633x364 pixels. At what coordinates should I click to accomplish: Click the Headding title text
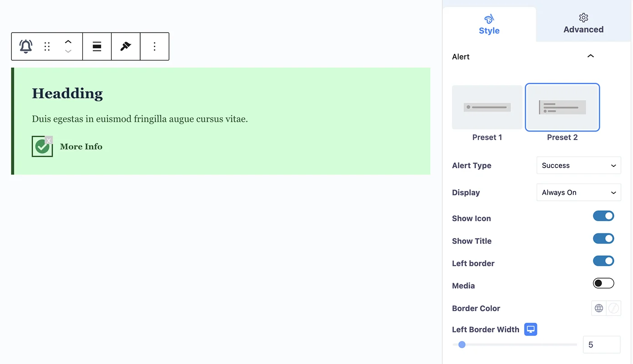pos(67,94)
